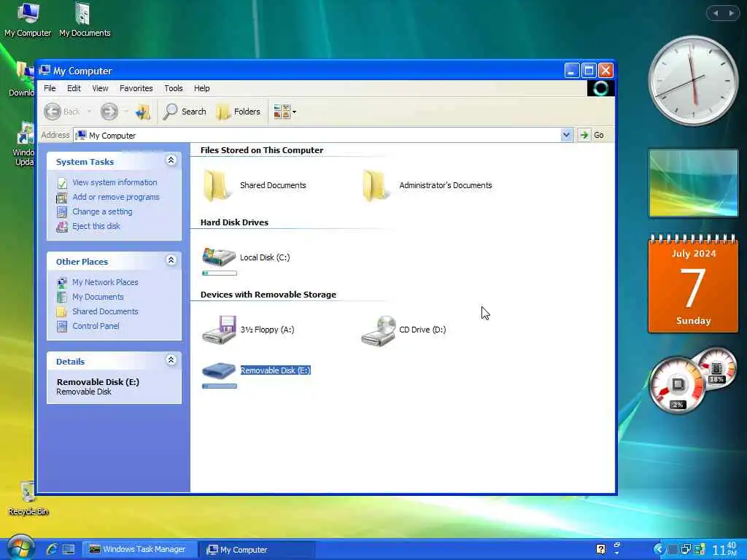Open the Edit menu
This screenshot has width=747, height=560.
[x=74, y=88]
